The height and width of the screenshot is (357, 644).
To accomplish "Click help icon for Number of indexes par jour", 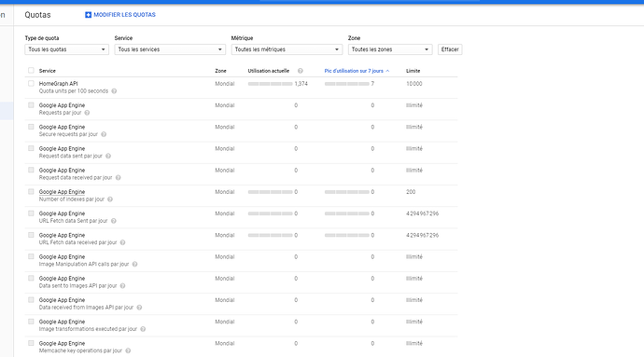I will click(110, 199).
